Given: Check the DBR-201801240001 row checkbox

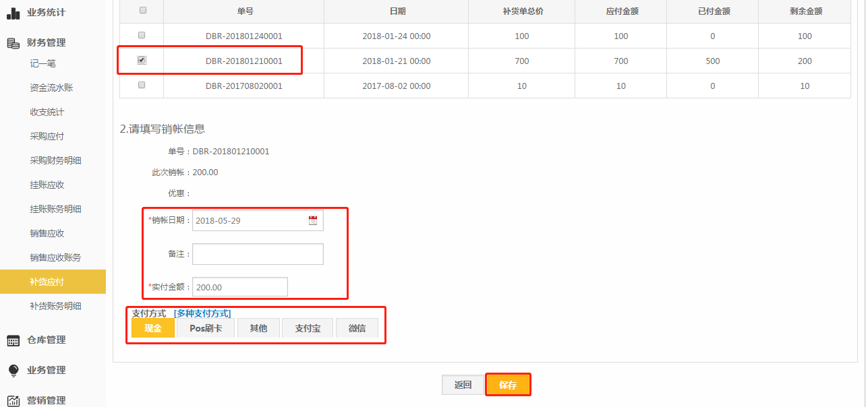Looking at the screenshot, I should point(142,35).
